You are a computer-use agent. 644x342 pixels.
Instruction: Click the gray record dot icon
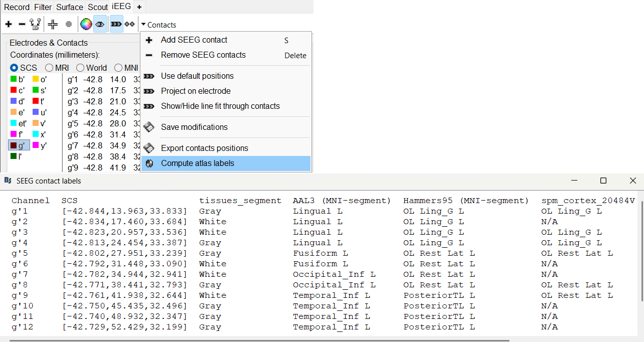[69, 24]
